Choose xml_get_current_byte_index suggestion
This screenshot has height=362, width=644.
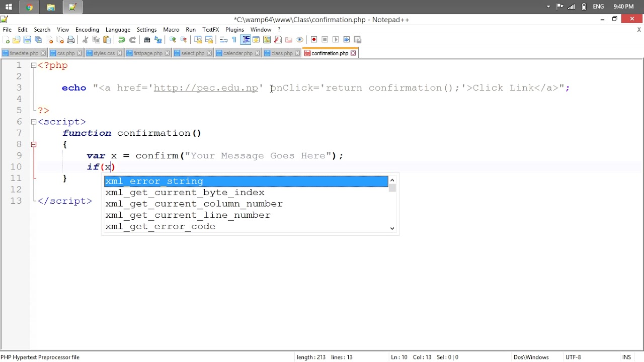click(x=246, y=193)
